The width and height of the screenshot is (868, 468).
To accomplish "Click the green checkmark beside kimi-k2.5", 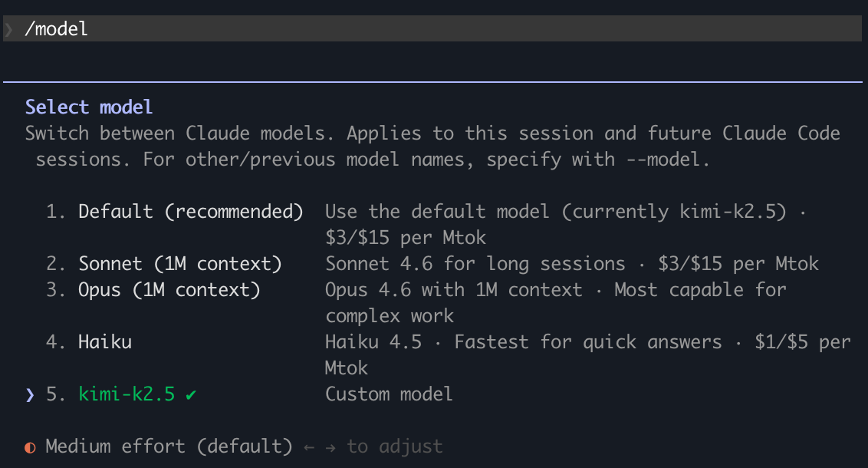I will pos(191,394).
